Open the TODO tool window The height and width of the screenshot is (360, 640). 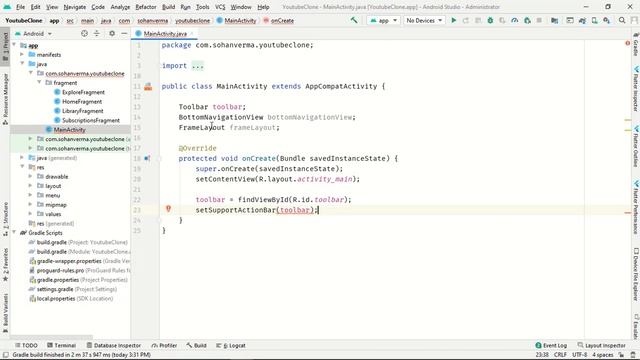27,345
